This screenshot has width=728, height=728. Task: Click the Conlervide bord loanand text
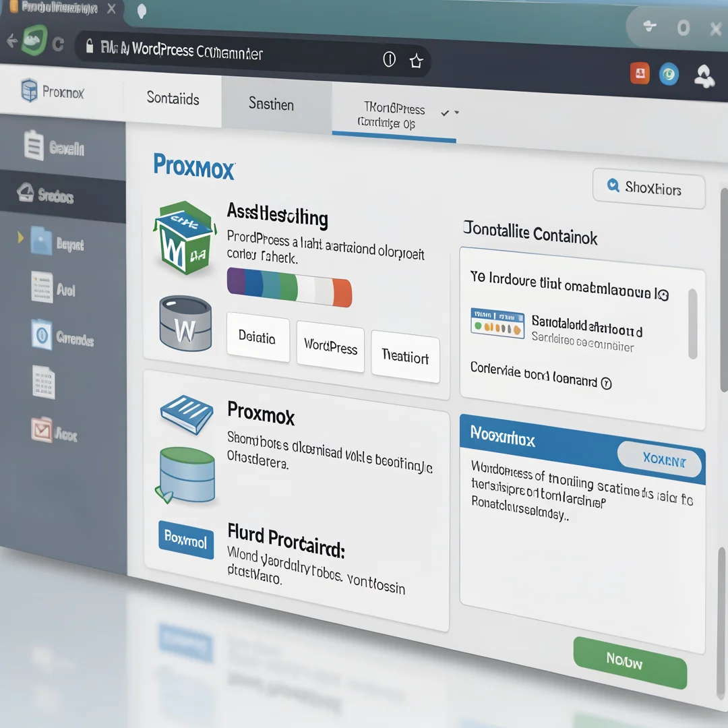[x=533, y=374]
